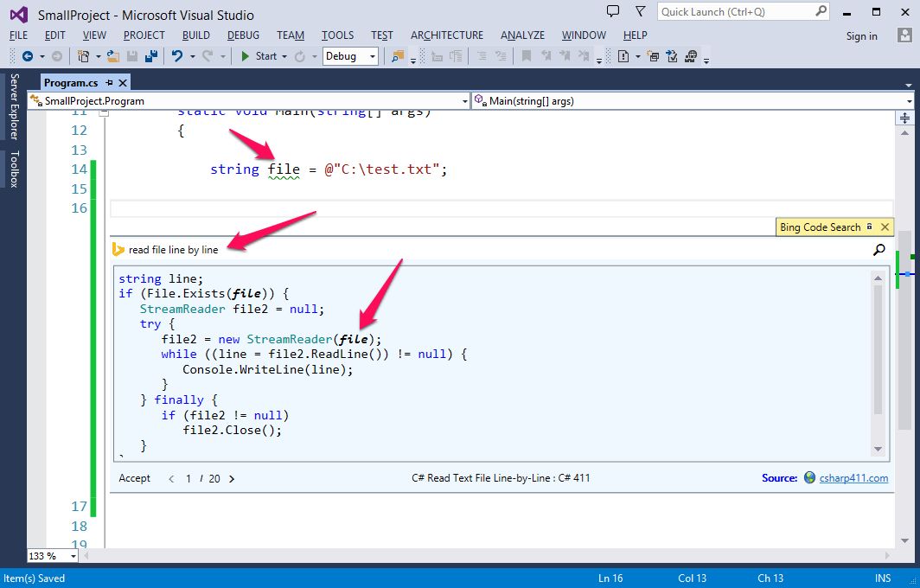Click Accept to insert the snippet
Viewport: 920px width, 588px height.
pos(134,478)
